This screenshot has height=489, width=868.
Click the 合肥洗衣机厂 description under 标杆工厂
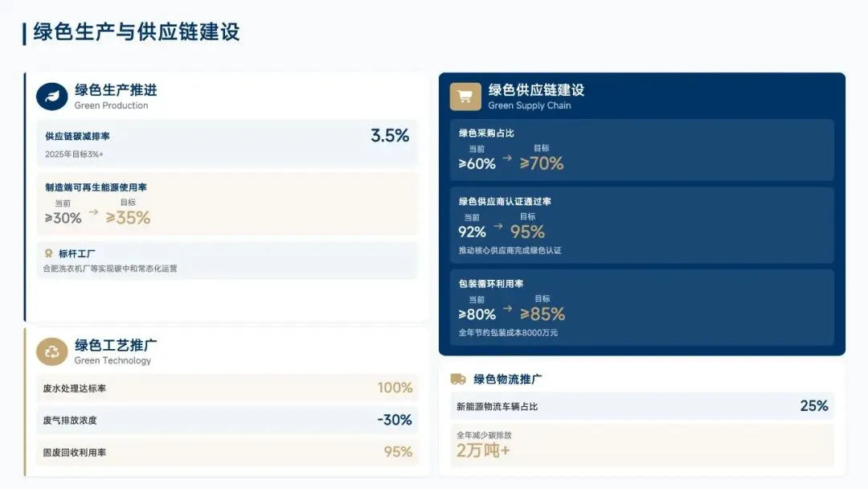[110, 269]
